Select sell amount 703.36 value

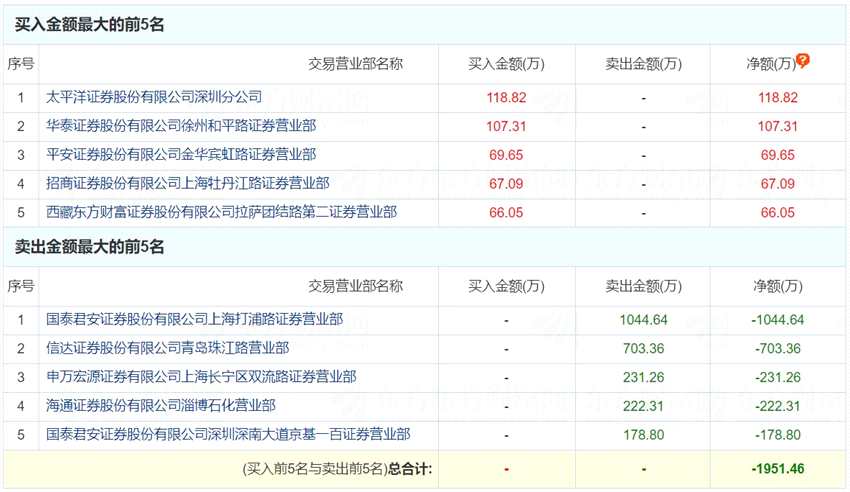click(643, 348)
